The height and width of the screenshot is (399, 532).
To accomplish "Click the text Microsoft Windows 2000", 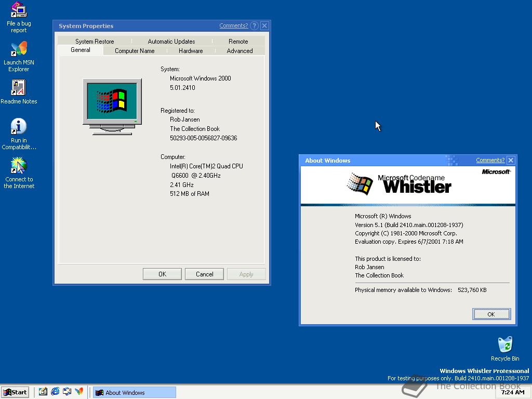I will (x=201, y=78).
